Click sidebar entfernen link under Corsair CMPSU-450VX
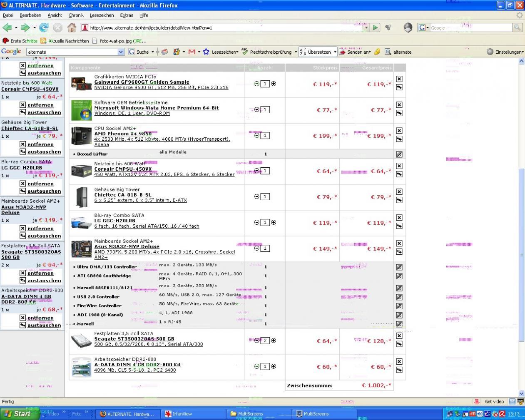 40,105
